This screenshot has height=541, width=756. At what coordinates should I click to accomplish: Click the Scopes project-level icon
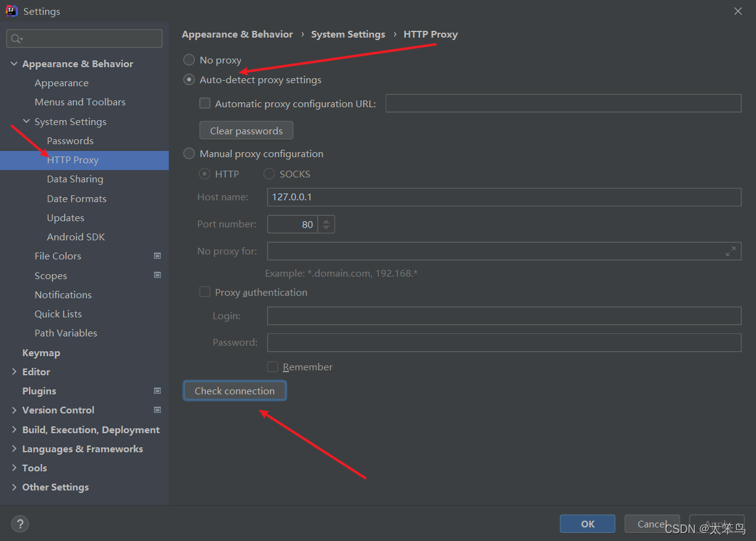pyautogui.click(x=157, y=275)
